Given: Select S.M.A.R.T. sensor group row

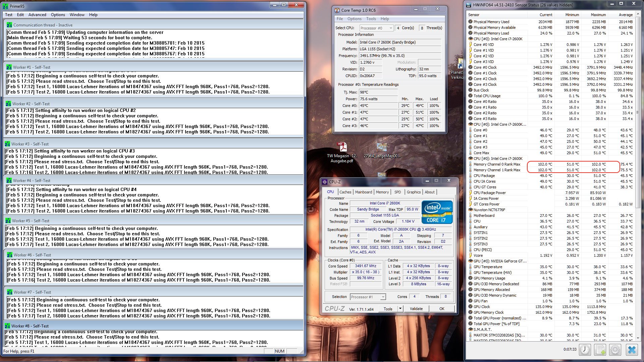Looking at the screenshot, I should point(550,329).
